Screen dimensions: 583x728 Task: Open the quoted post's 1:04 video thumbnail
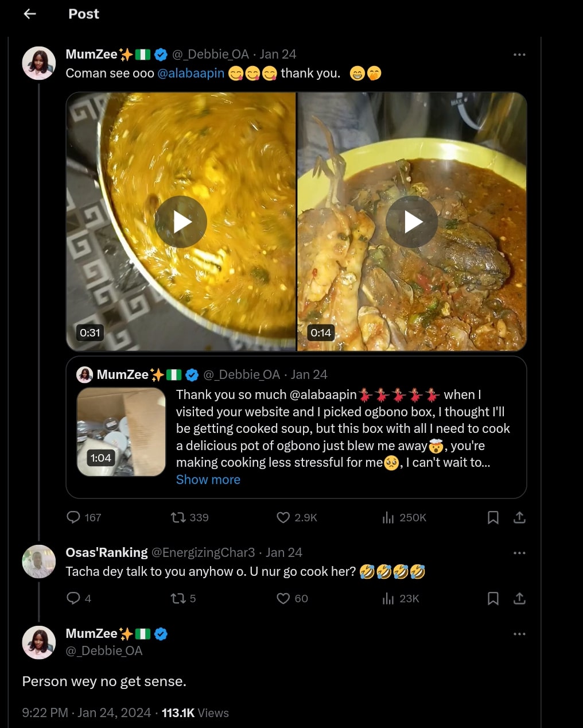(x=121, y=432)
